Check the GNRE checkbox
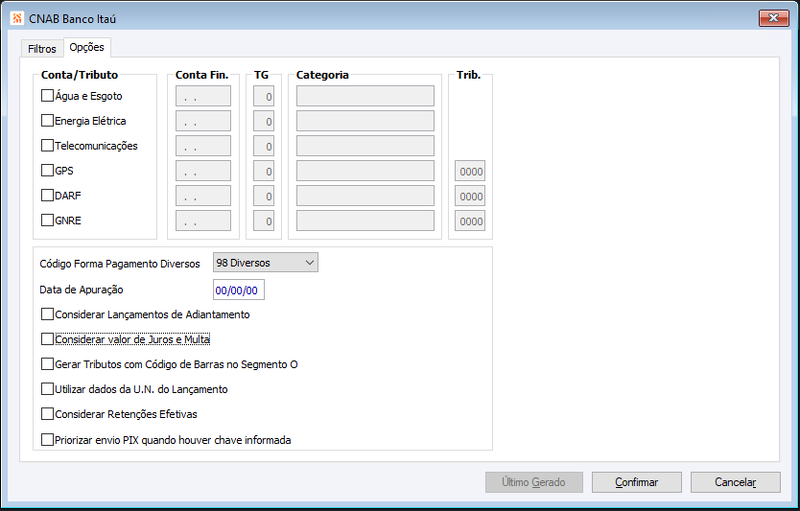Viewport: 800px width, 511px height. click(47, 220)
